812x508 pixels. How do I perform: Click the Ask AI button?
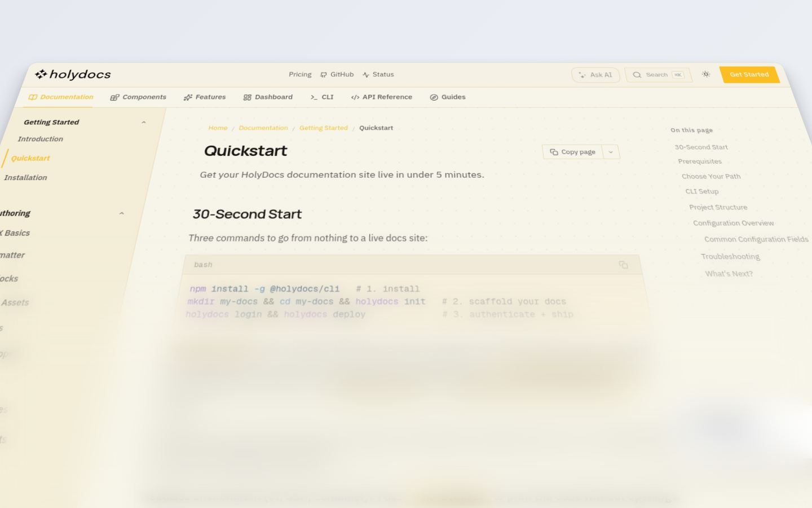(x=595, y=75)
